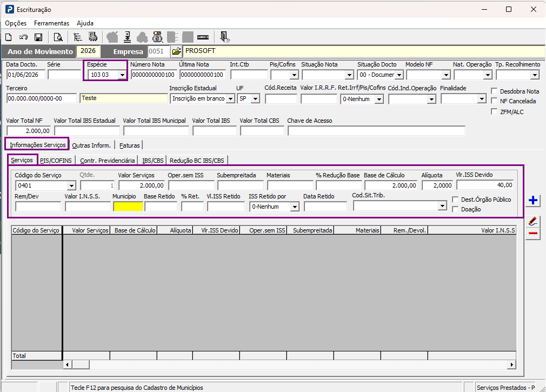Open the UF state dropdown
Image resolution: width=546 pixels, height=392 pixels.
pos(256,99)
